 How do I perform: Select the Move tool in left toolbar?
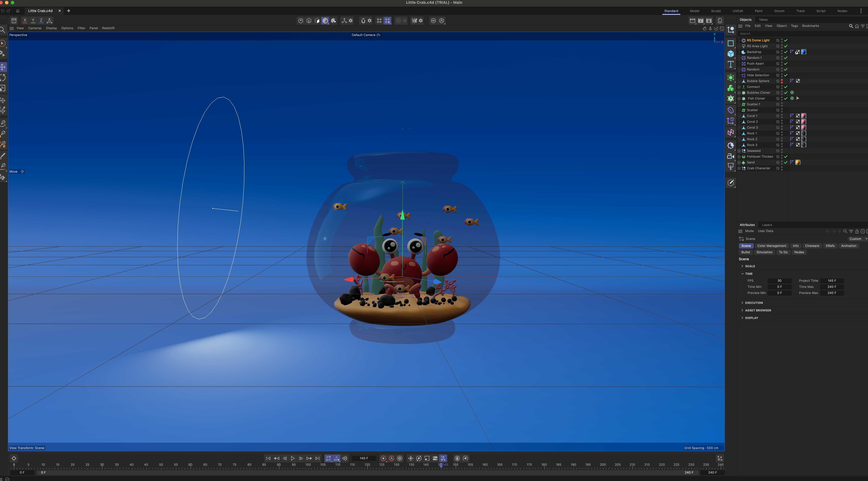pos(3,67)
